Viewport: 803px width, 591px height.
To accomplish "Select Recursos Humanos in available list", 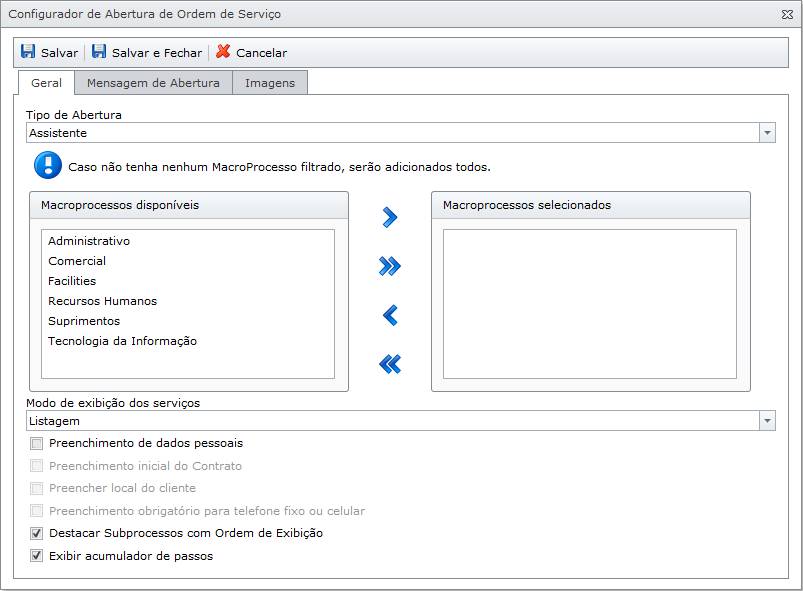I will tap(102, 301).
